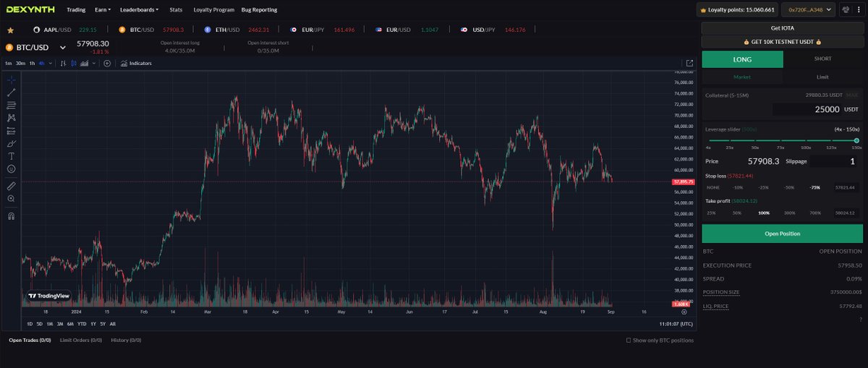Viewport: 868px width, 368px height.
Task: Select the ETH/USD ticker
Action: (237, 30)
